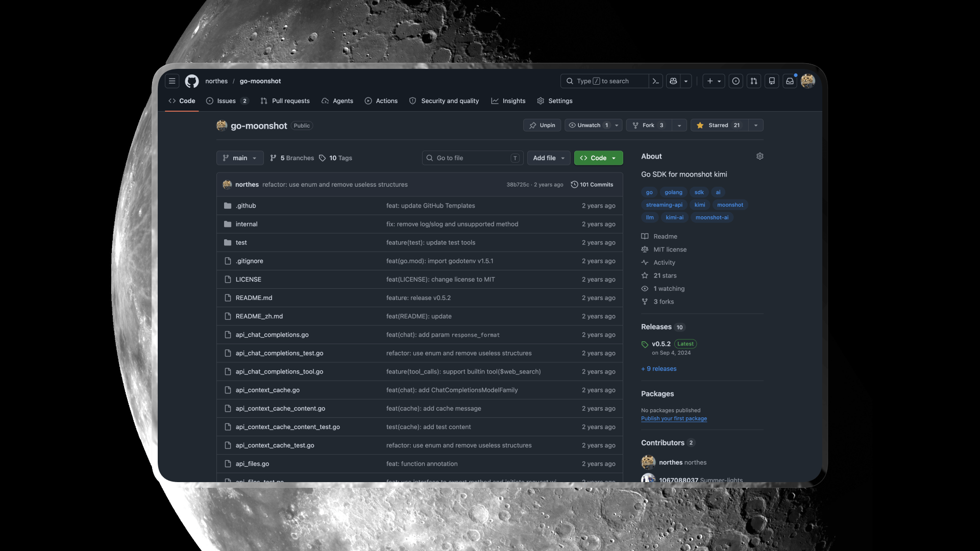Open the green Code dropdown button
This screenshot has height=551, width=980.
click(598, 158)
